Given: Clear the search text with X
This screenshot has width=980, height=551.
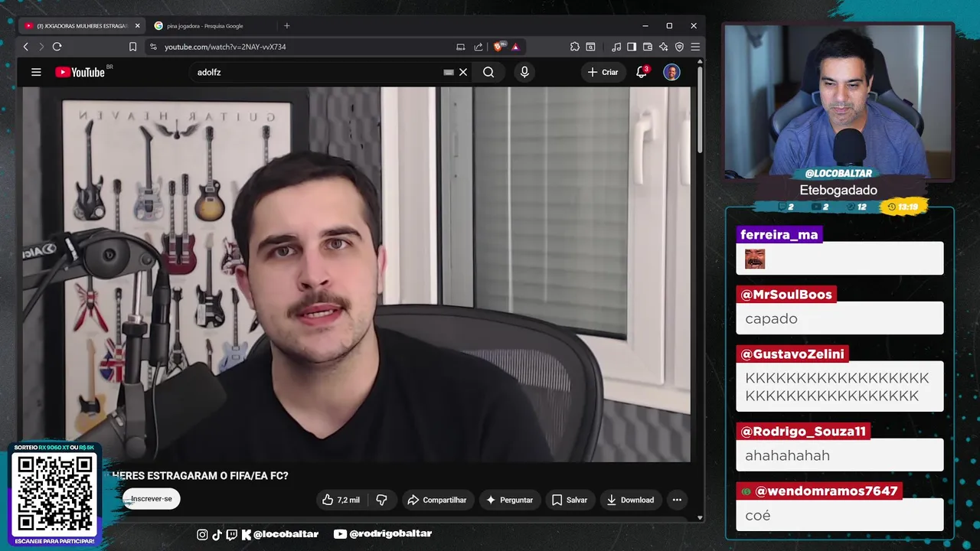Looking at the screenshot, I should [x=463, y=72].
